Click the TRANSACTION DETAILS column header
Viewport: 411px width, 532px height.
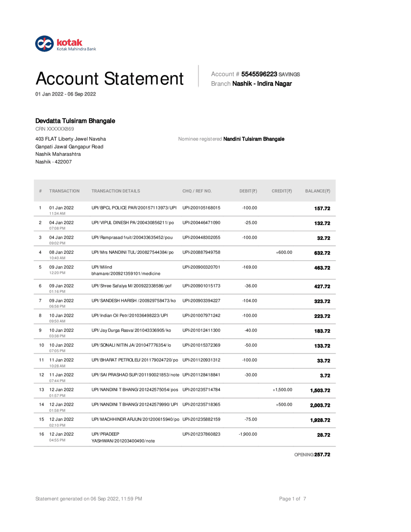pos(116,191)
